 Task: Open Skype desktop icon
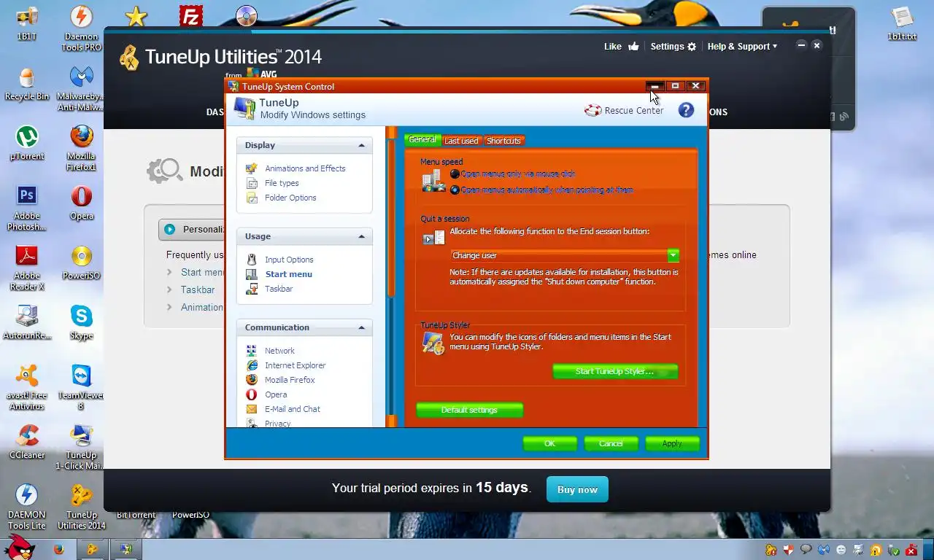pos(81,322)
